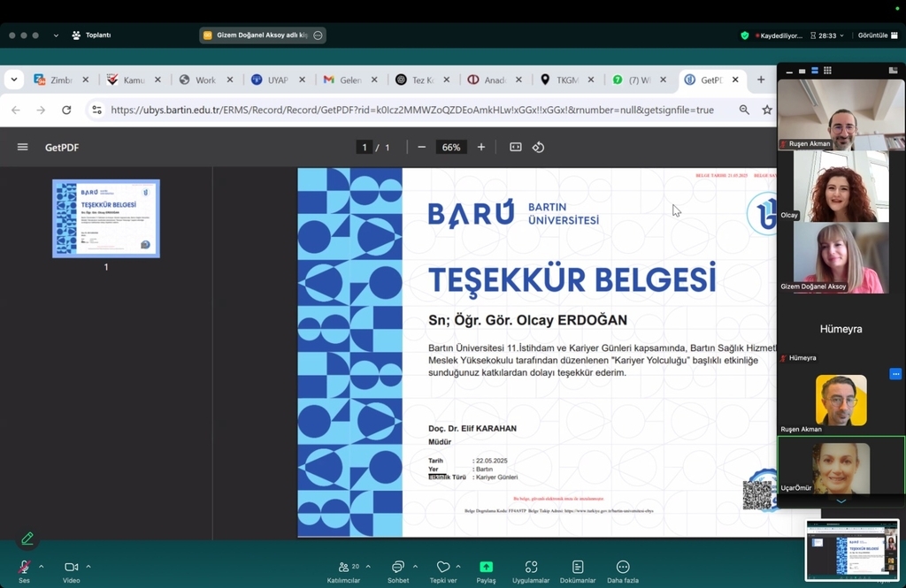Go back in browser history
Image resolution: width=906 pixels, height=588 pixels.
[x=16, y=110]
